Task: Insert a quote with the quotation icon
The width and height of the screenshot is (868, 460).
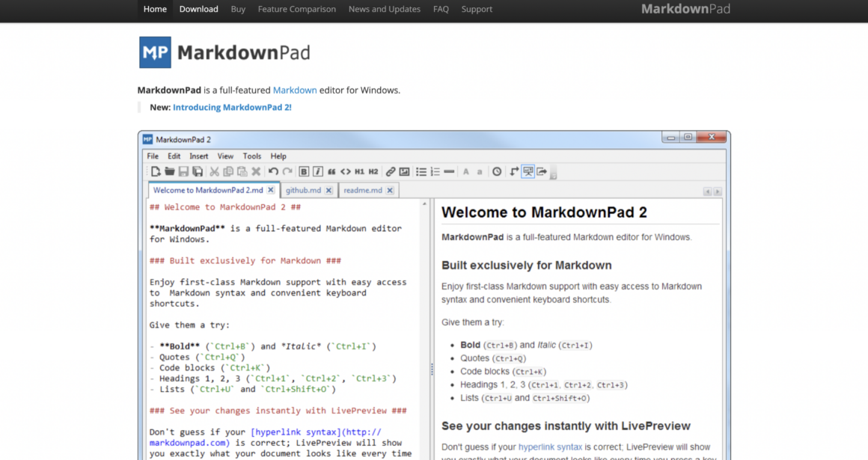Action: click(x=331, y=171)
